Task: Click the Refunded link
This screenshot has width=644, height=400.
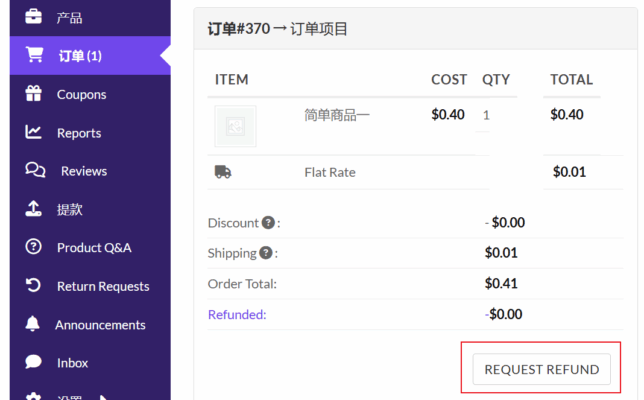Action: click(237, 314)
